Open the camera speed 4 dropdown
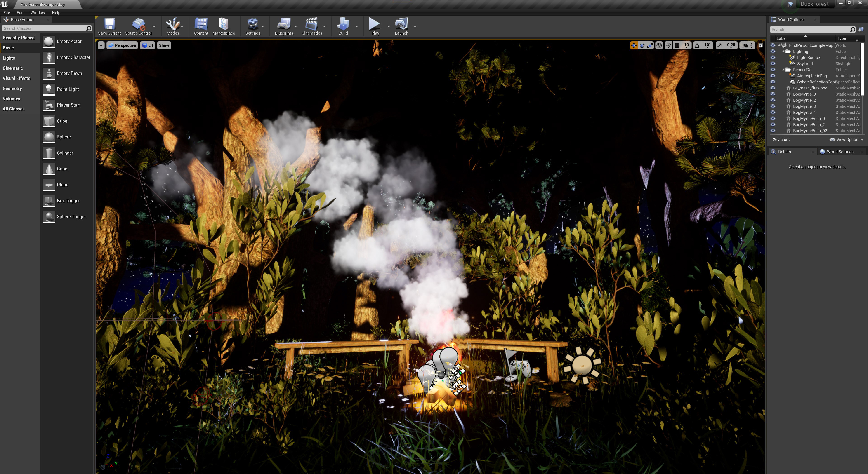The width and height of the screenshot is (868, 474). (x=748, y=45)
